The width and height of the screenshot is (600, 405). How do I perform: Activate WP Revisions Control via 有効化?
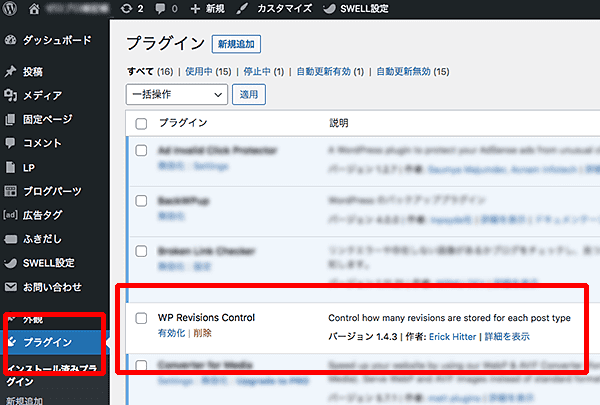(x=171, y=333)
